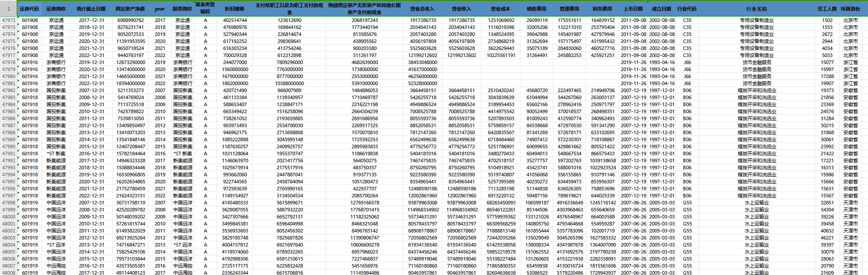The width and height of the screenshot is (868, 275).
Task: Select the 营业成本 header cell
Action: tap(501, 9)
